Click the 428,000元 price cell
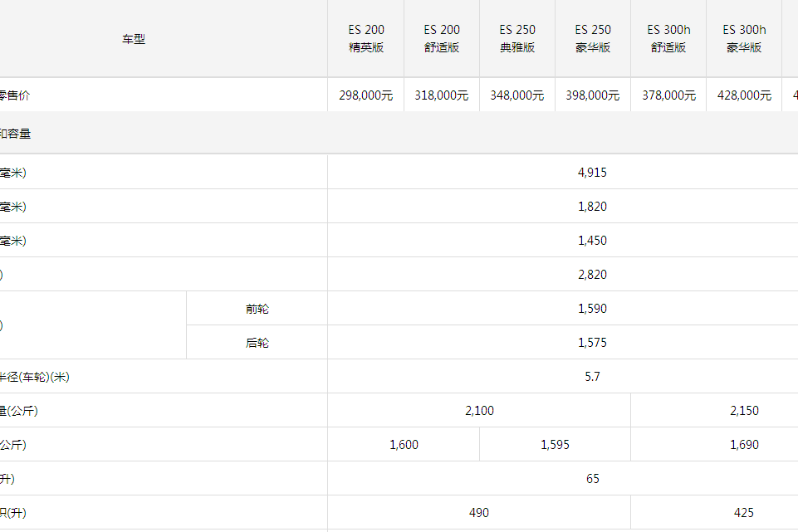This screenshot has height=532, width=798. (744, 95)
